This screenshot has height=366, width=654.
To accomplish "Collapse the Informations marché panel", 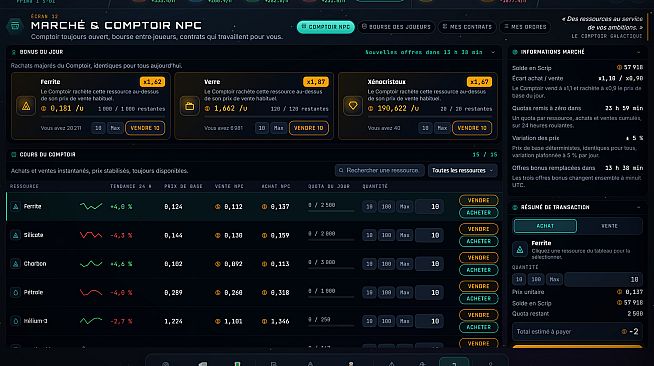I will point(639,52).
